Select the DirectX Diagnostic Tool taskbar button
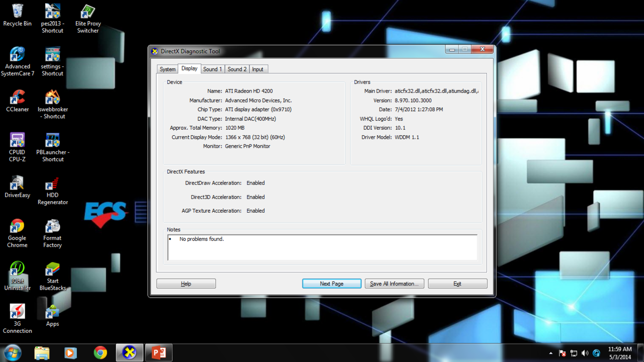The height and width of the screenshot is (362, 644). pos(129,353)
